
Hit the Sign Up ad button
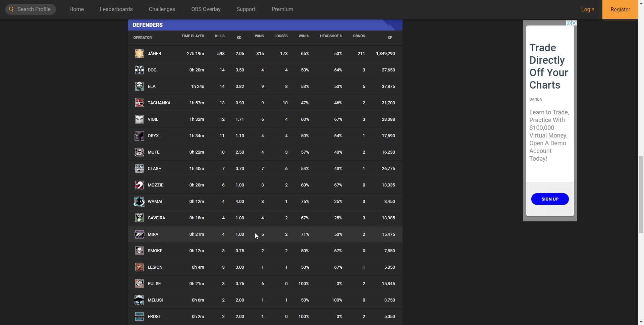tap(550, 199)
